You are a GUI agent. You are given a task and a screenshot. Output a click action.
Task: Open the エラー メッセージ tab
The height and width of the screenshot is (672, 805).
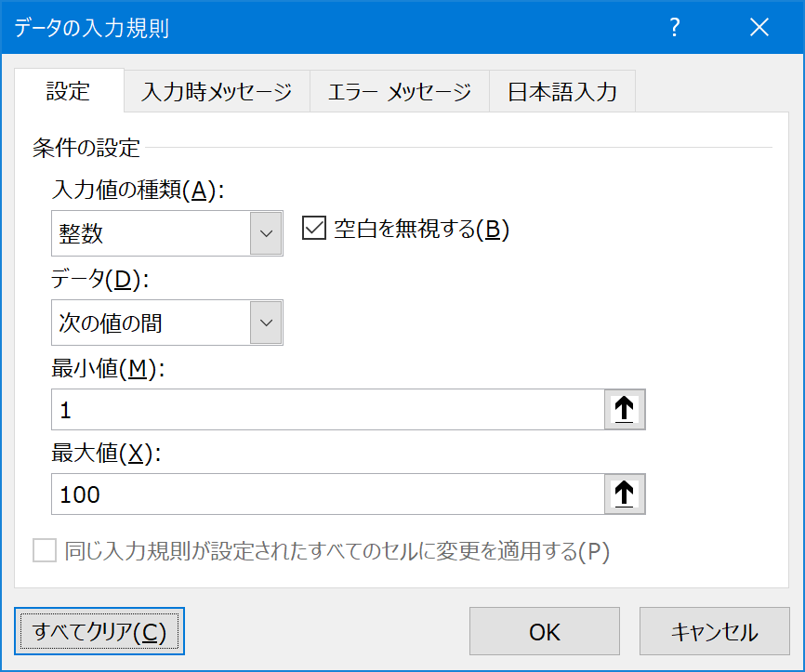tap(399, 92)
